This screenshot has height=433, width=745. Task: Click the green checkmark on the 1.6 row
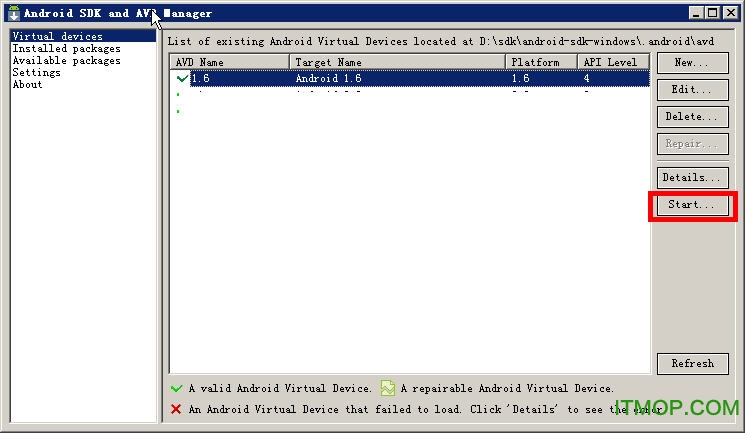(182, 78)
